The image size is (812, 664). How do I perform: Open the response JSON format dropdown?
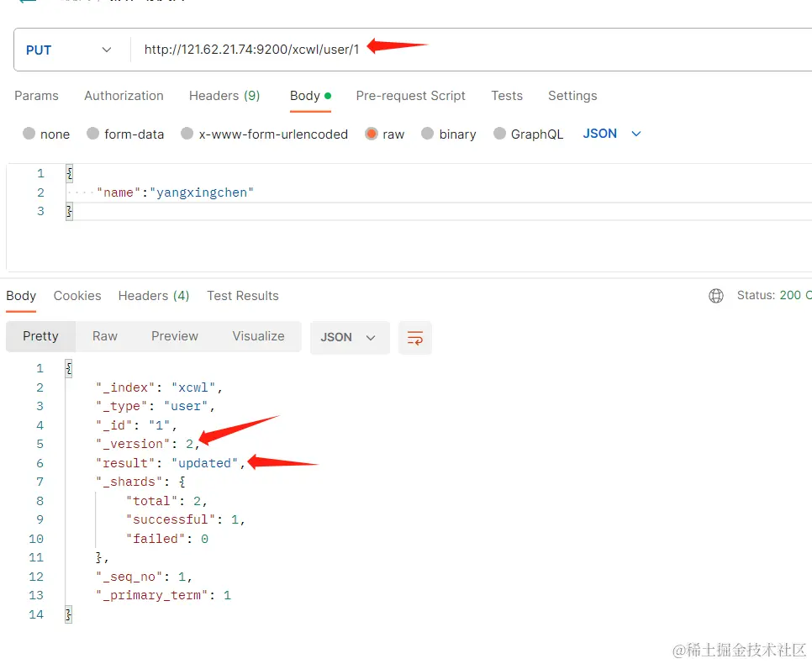pos(350,338)
